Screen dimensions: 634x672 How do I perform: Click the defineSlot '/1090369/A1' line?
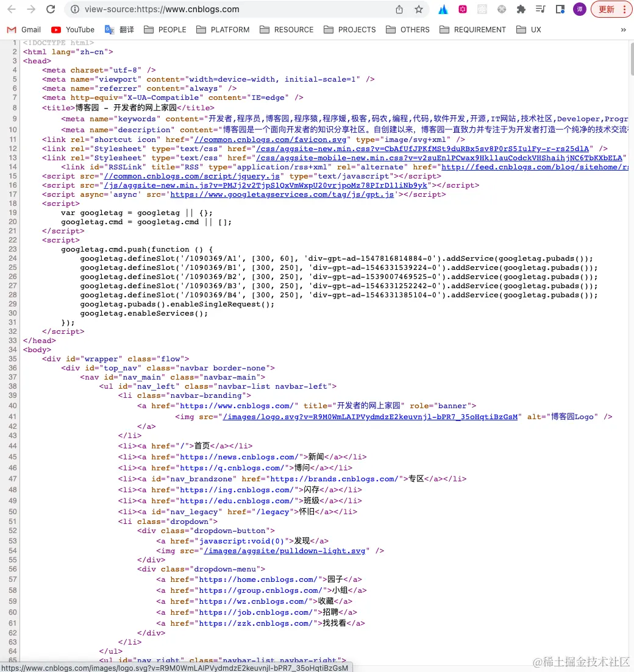click(x=337, y=258)
